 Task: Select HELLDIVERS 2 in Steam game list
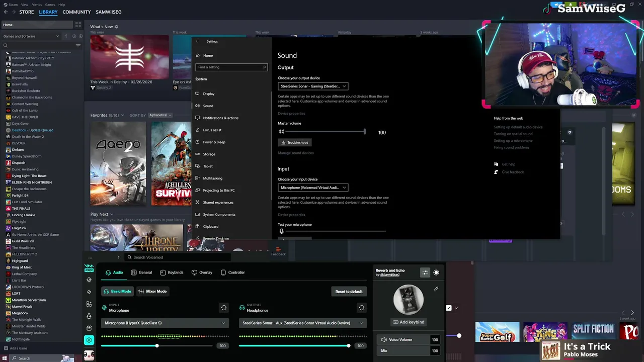(x=24, y=254)
